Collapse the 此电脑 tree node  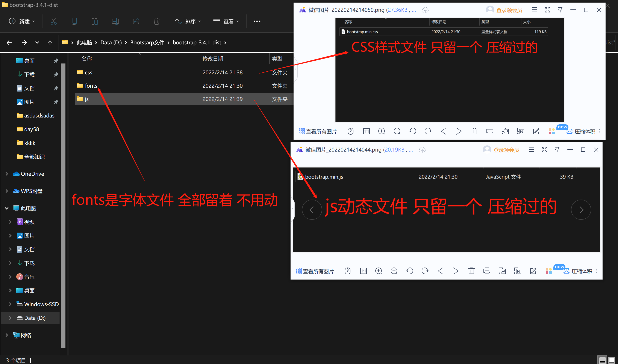[x=7, y=208]
